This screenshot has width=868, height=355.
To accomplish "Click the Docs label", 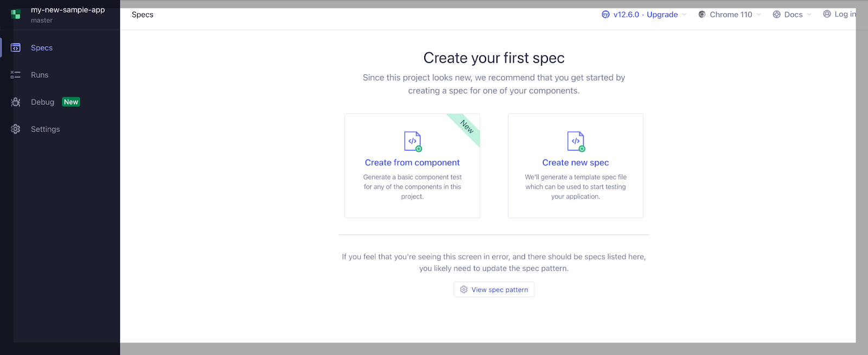I will point(793,15).
